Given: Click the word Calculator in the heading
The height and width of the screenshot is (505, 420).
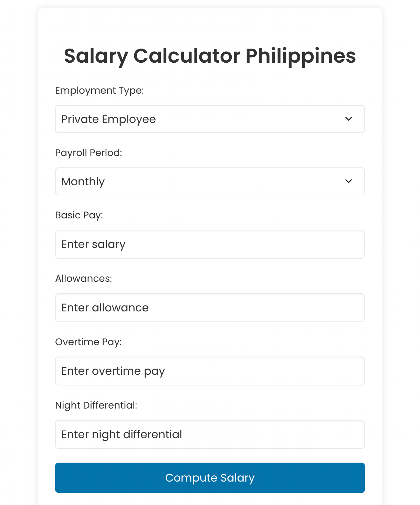Looking at the screenshot, I should point(187,55).
